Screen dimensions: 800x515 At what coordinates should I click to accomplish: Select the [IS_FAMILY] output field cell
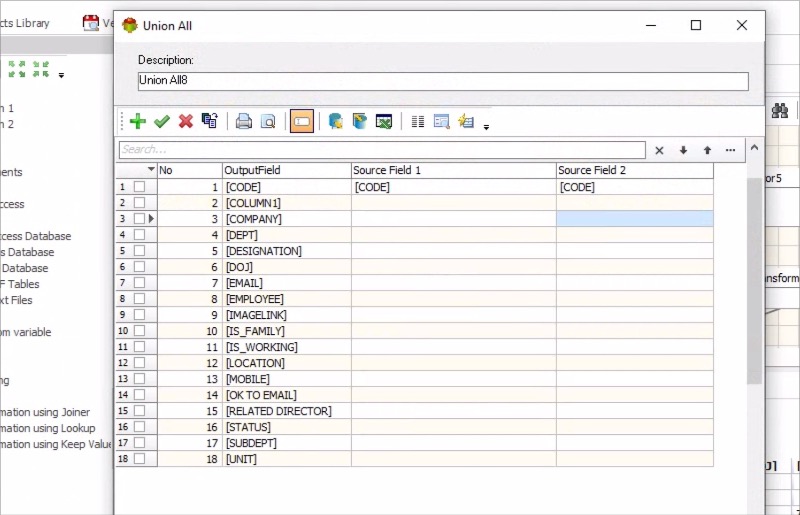point(287,331)
